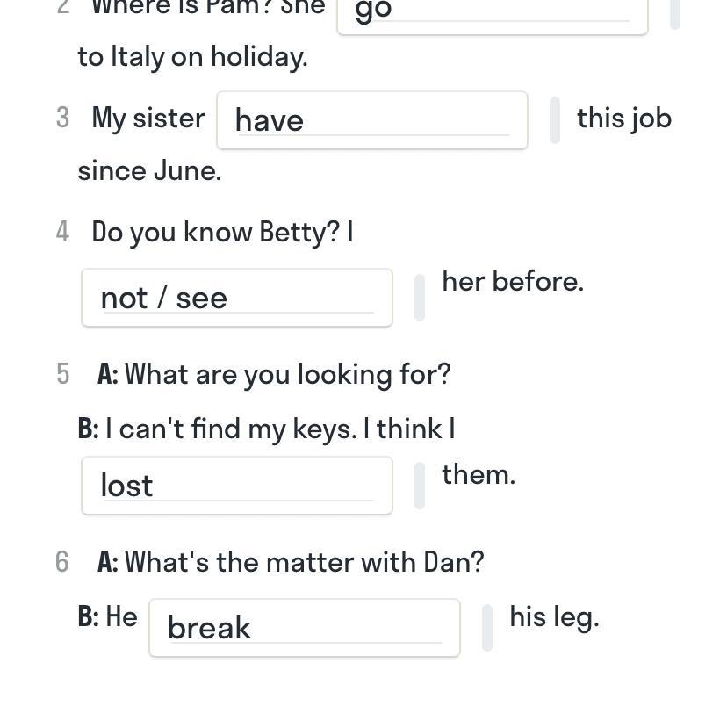Click the line "What's the matter with Dan?"
727x728 pixels.
(x=304, y=562)
